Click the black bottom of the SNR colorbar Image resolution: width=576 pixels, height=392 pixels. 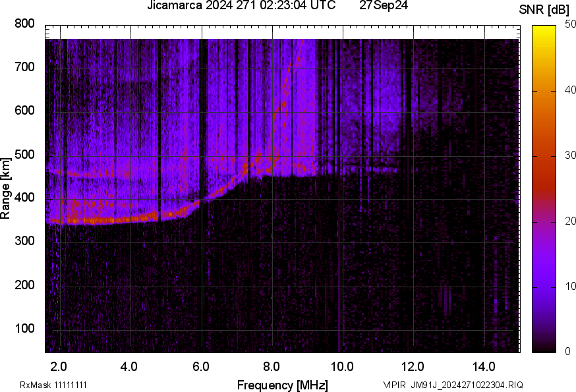tap(543, 347)
